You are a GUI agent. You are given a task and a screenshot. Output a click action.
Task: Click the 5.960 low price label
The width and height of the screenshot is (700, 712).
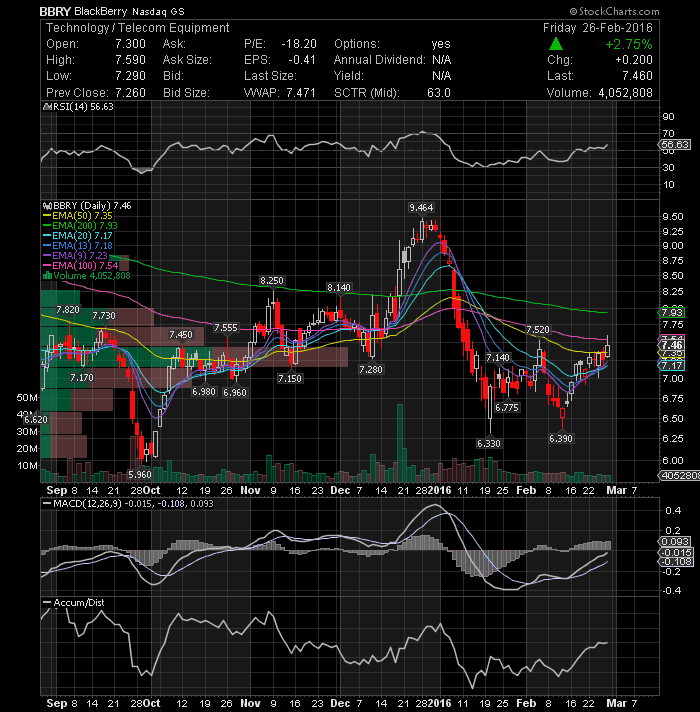click(140, 475)
